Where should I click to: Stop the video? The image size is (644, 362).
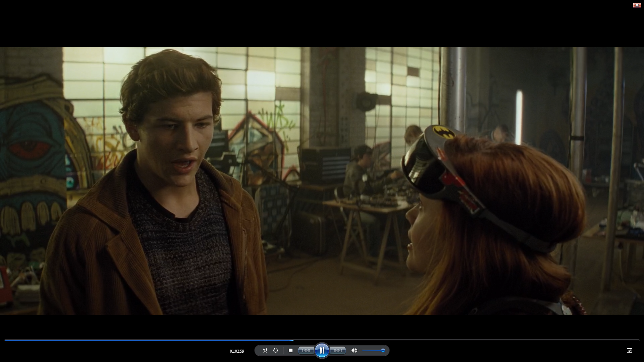[290, 351]
